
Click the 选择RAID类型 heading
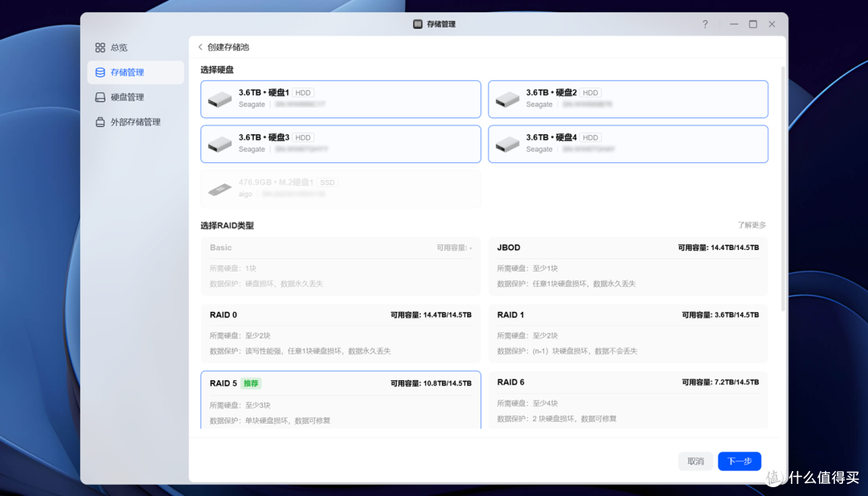[227, 225]
